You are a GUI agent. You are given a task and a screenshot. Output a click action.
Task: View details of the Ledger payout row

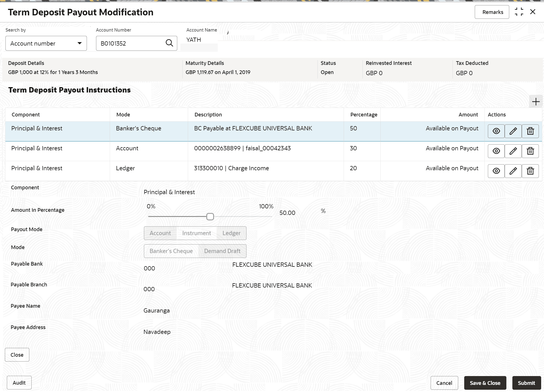[x=496, y=171]
